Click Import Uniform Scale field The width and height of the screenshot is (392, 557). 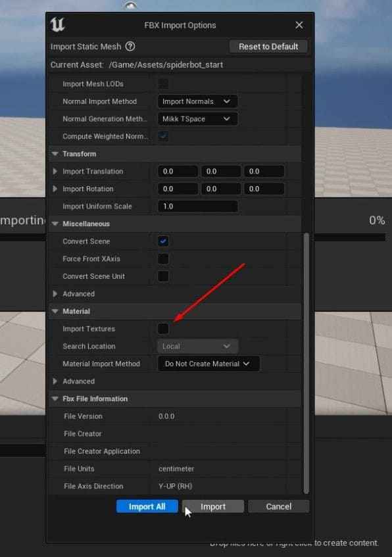click(197, 206)
